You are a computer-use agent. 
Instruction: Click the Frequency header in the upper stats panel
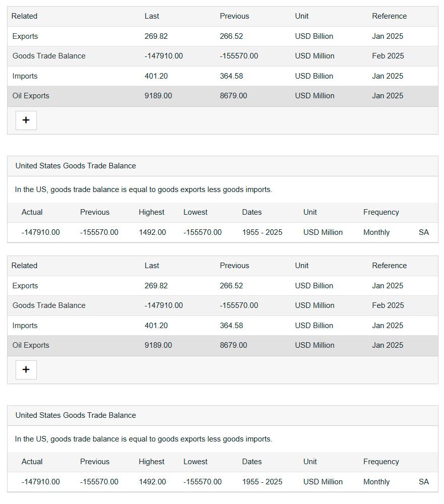point(381,212)
